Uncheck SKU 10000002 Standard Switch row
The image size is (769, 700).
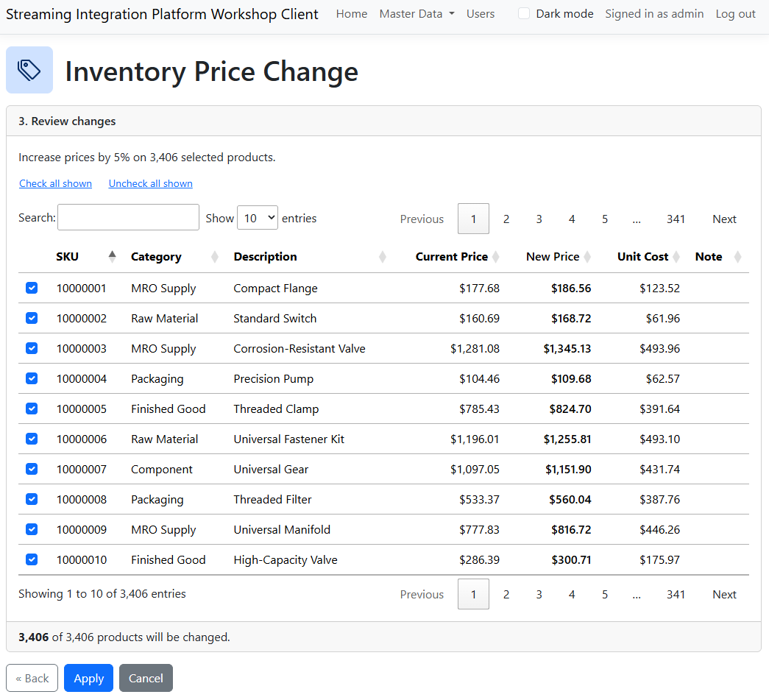click(32, 318)
